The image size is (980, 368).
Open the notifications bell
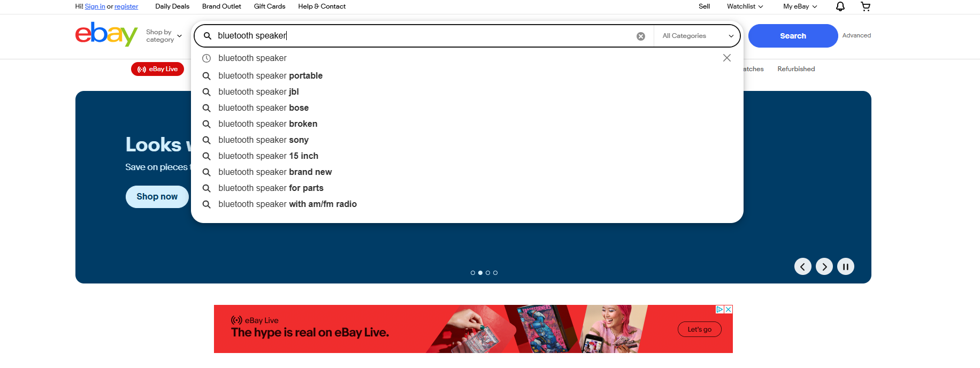tap(840, 6)
